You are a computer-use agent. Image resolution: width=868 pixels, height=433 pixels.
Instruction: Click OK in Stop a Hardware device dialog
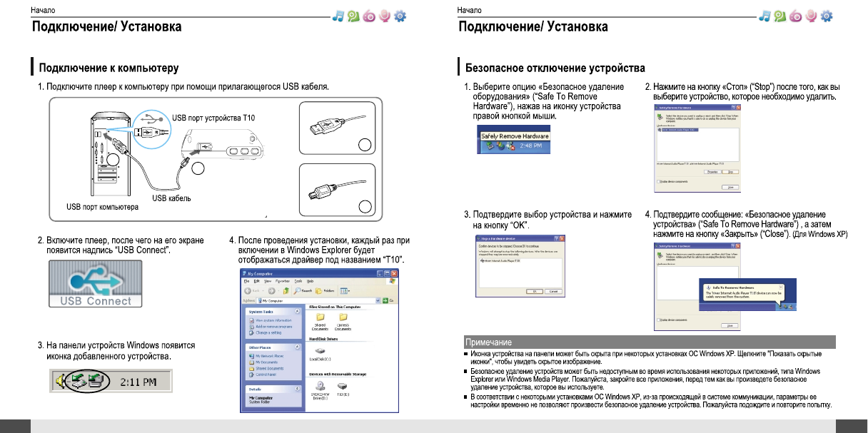535,291
